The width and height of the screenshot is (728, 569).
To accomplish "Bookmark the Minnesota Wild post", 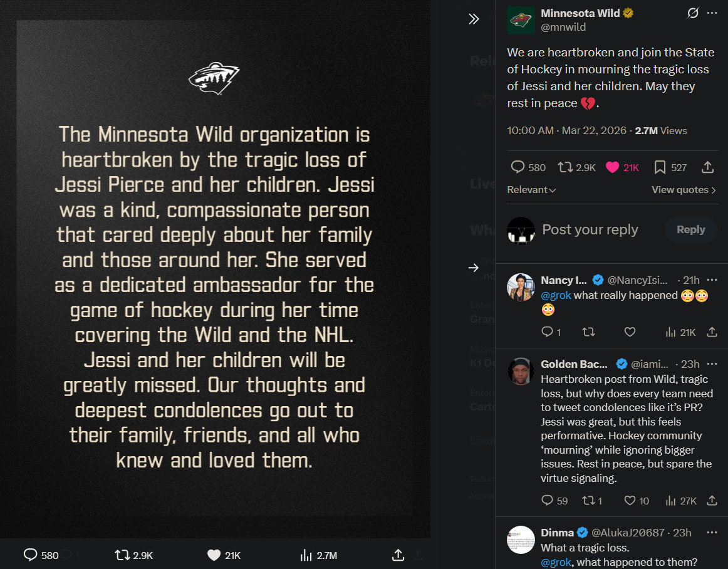I will coord(660,167).
